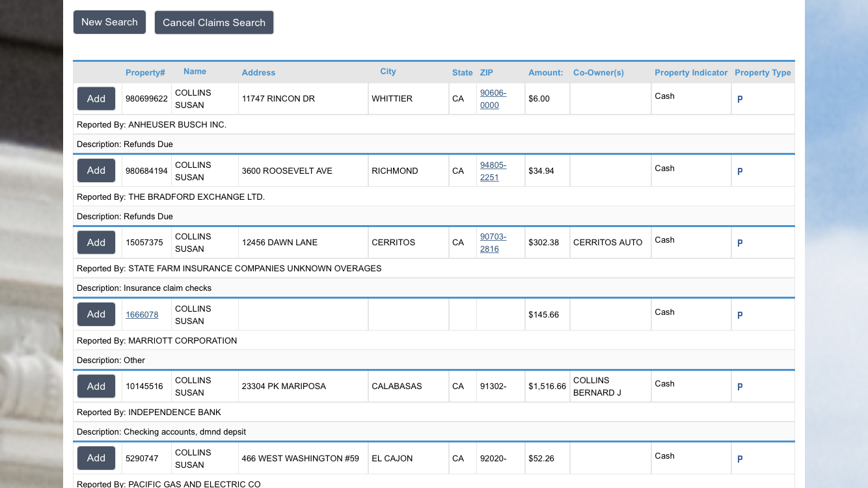Click the Property Indicator column header

click(x=691, y=73)
